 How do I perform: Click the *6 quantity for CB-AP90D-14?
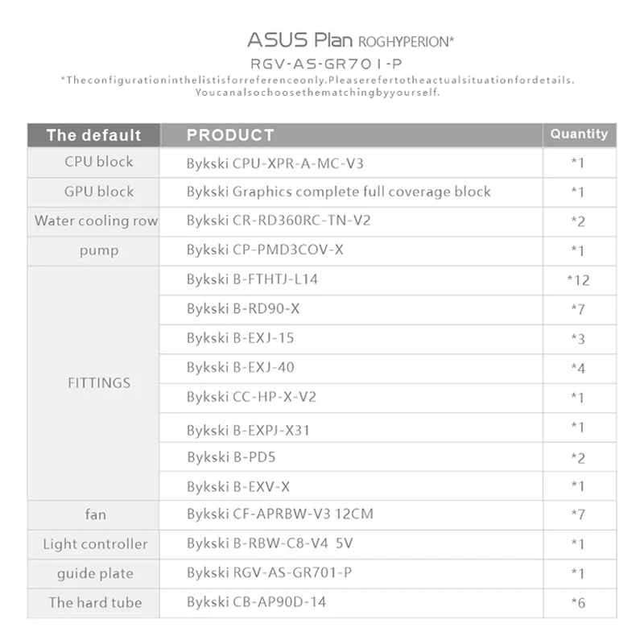578,602
